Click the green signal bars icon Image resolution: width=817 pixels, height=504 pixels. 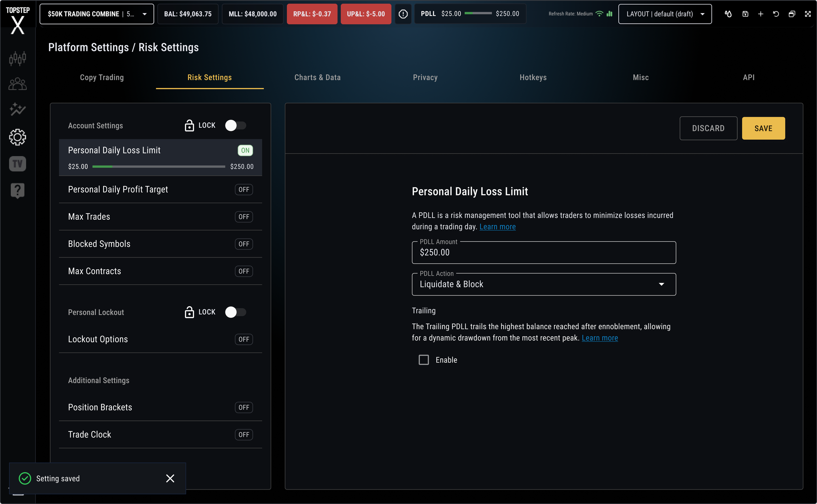point(609,14)
